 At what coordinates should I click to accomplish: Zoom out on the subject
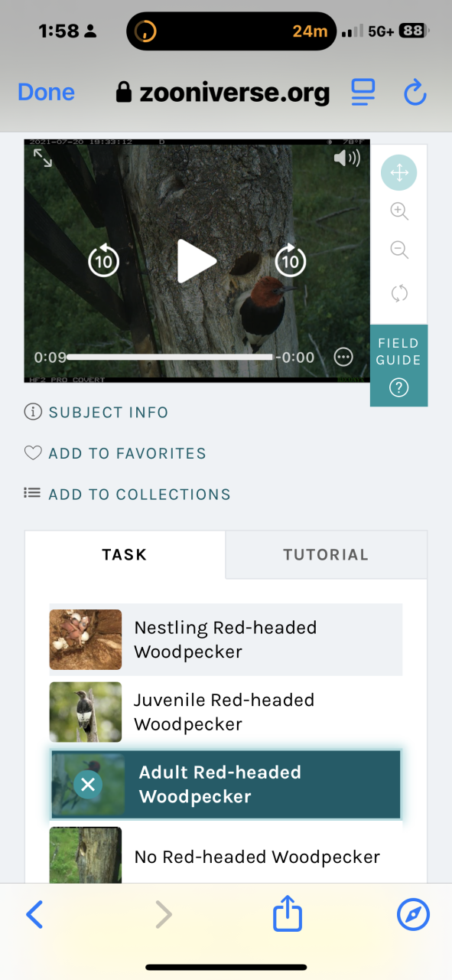point(399,250)
